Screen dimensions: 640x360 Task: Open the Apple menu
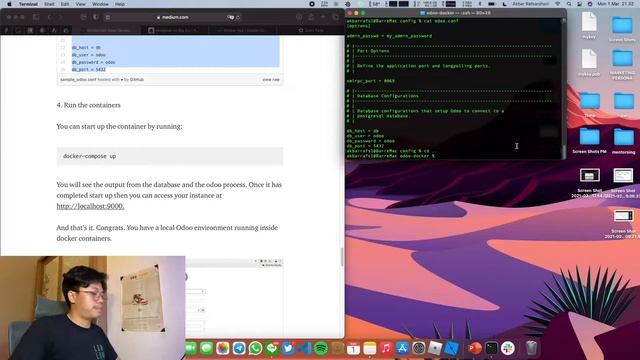point(9,4)
